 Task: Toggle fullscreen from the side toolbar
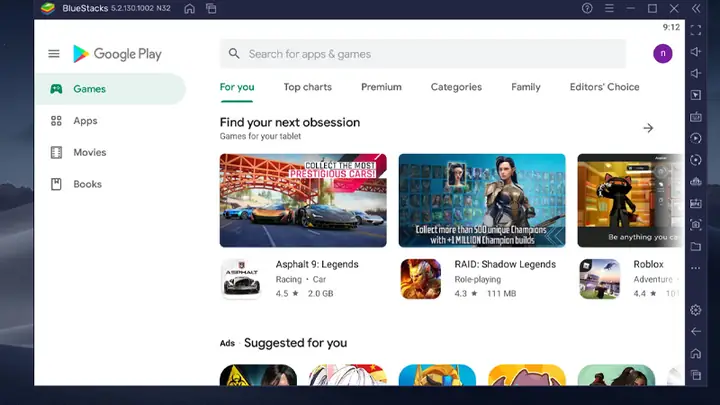696,30
